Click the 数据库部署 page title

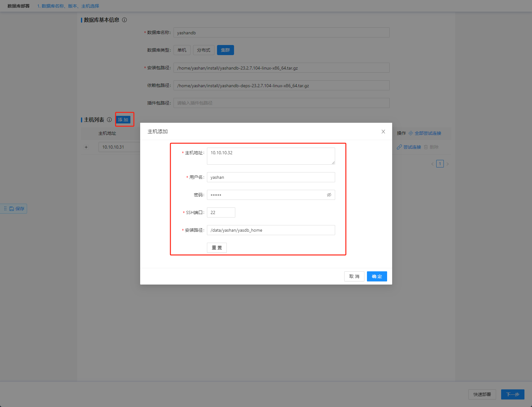coord(19,6)
